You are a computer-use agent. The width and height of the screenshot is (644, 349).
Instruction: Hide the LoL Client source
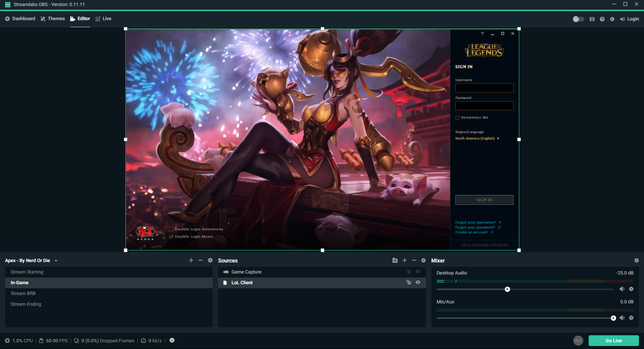point(418,283)
